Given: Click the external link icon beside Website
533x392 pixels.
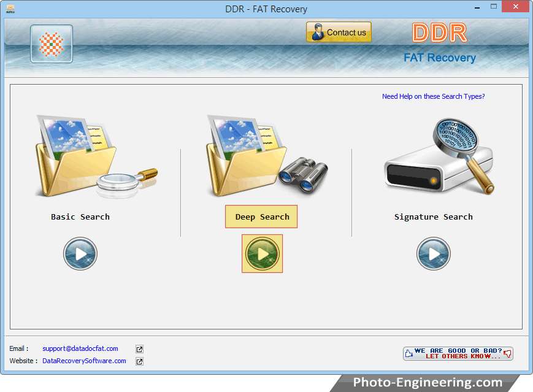Looking at the screenshot, I should [x=139, y=361].
